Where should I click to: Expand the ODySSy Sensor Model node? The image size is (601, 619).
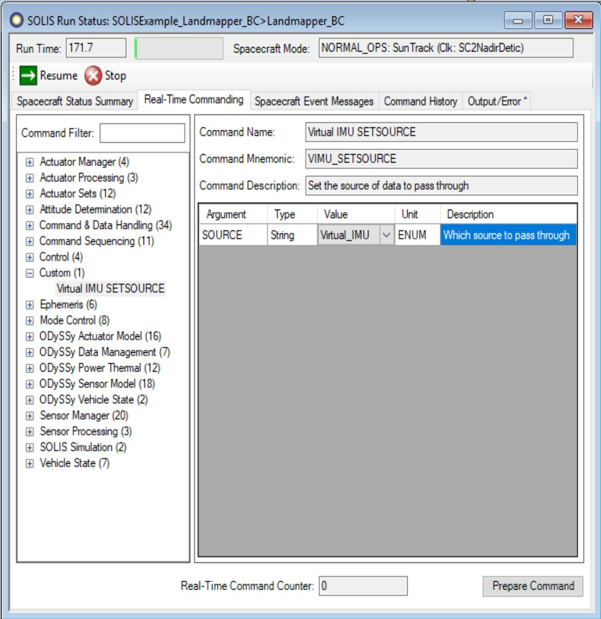tap(30, 384)
